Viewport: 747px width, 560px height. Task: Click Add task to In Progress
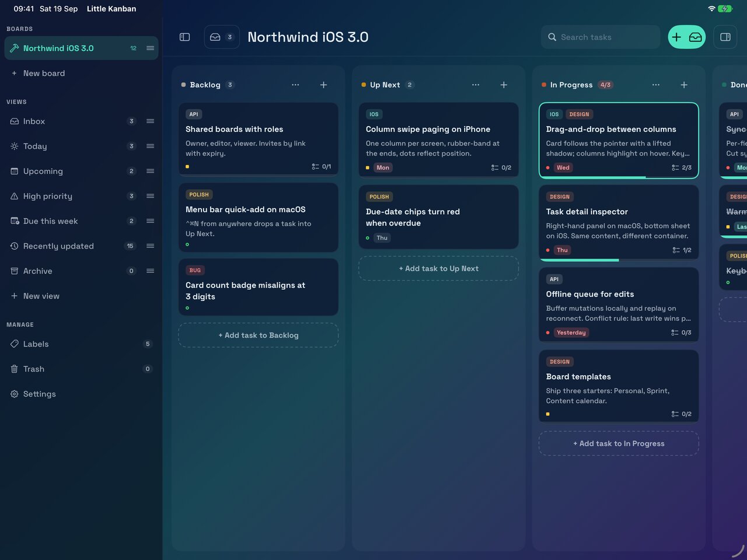(x=619, y=444)
